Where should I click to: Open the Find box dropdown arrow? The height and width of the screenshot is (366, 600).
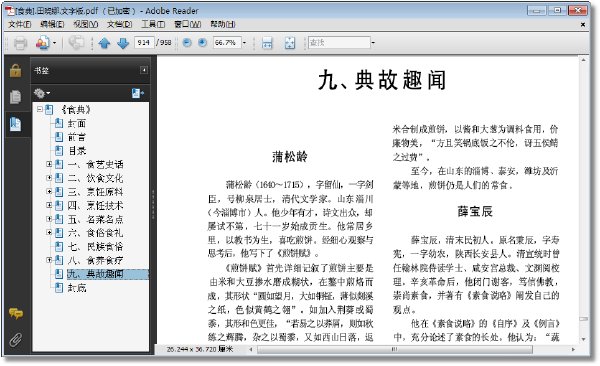[x=373, y=42]
